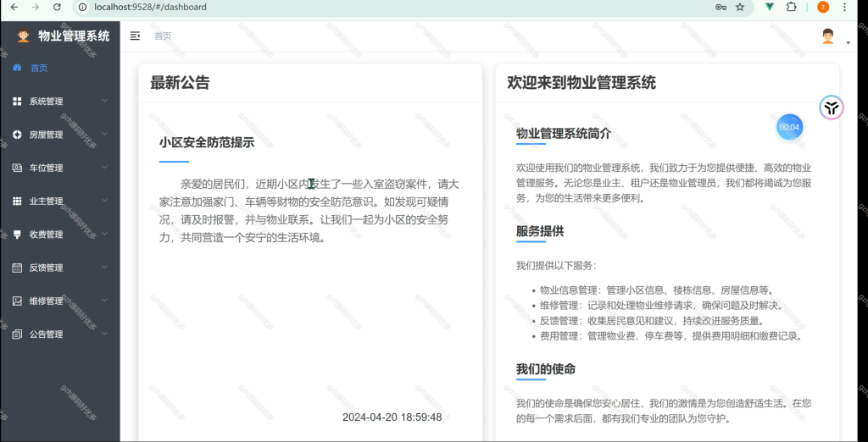This screenshot has height=442, width=868.
Task: Expand 房屋管理 chevron arrow
Action: (104, 134)
